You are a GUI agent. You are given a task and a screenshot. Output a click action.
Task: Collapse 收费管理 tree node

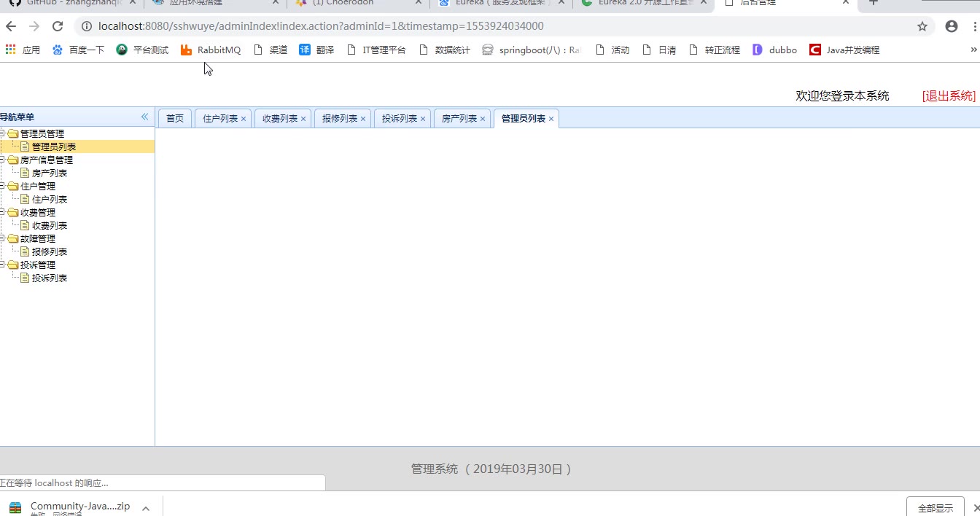2,212
